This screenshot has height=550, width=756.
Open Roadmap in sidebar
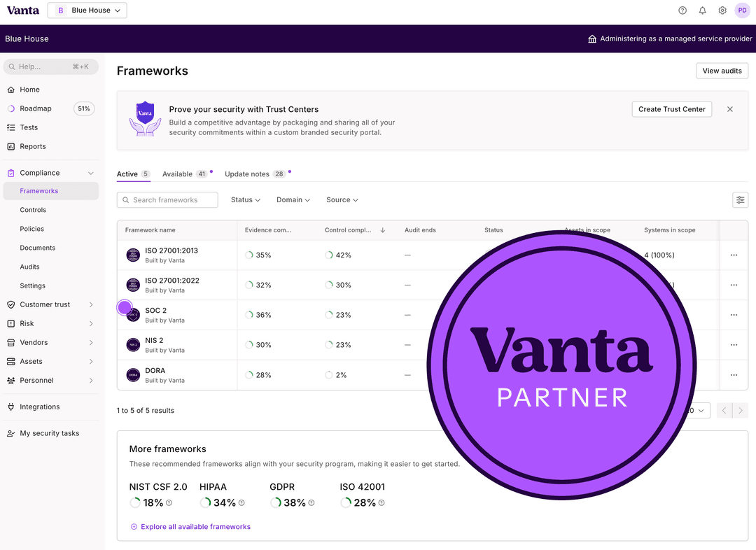[x=35, y=108]
